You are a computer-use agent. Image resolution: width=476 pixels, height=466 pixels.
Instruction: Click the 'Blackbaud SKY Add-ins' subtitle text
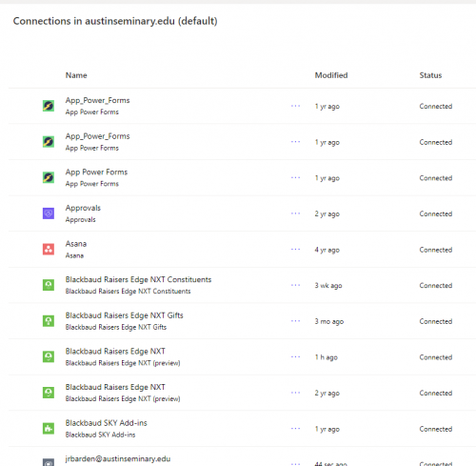pyautogui.click(x=100, y=435)
